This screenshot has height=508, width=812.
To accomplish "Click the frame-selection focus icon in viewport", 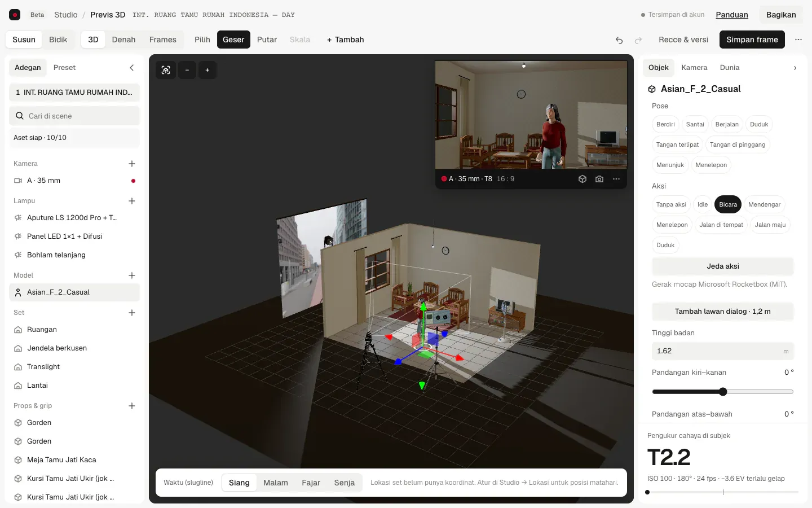I will tap(166, 70).
